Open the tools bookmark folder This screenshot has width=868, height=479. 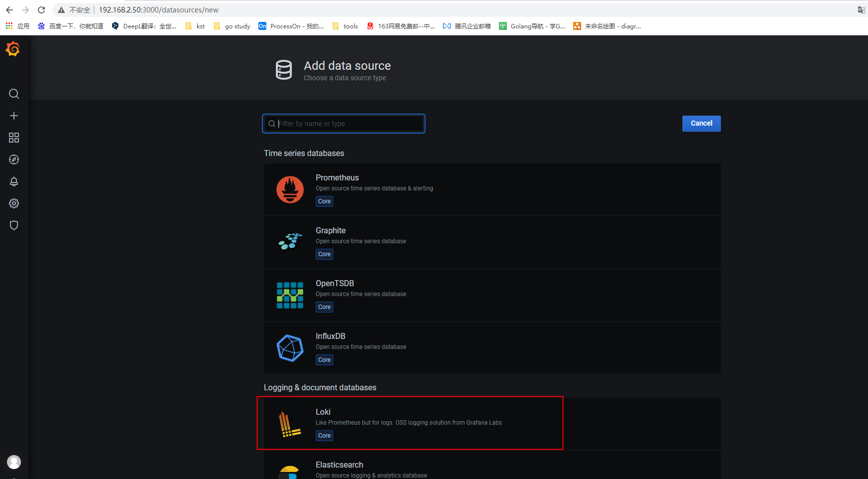345,26
